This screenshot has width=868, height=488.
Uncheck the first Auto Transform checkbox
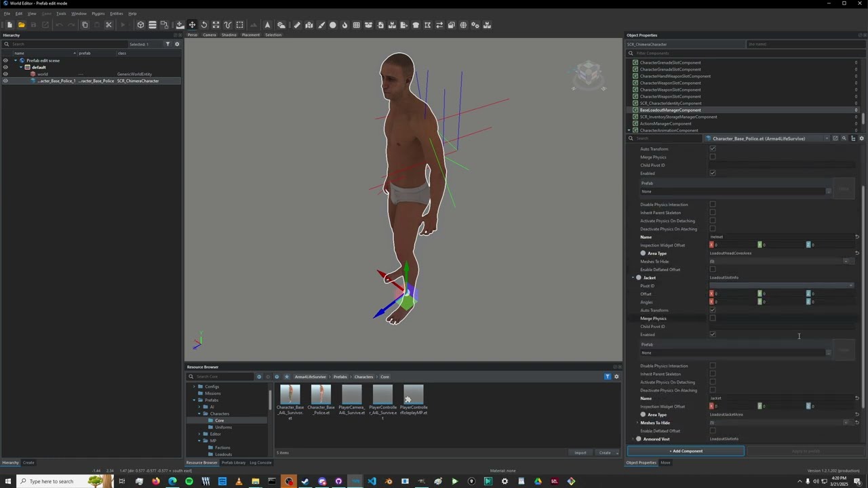pyautogui.click(x=712, y=148)
